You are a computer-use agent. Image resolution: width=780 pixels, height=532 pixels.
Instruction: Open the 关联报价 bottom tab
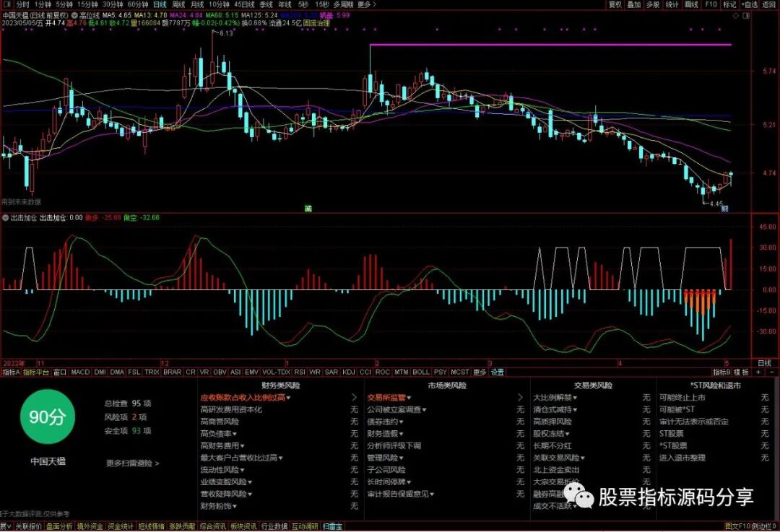pos(28,526)
